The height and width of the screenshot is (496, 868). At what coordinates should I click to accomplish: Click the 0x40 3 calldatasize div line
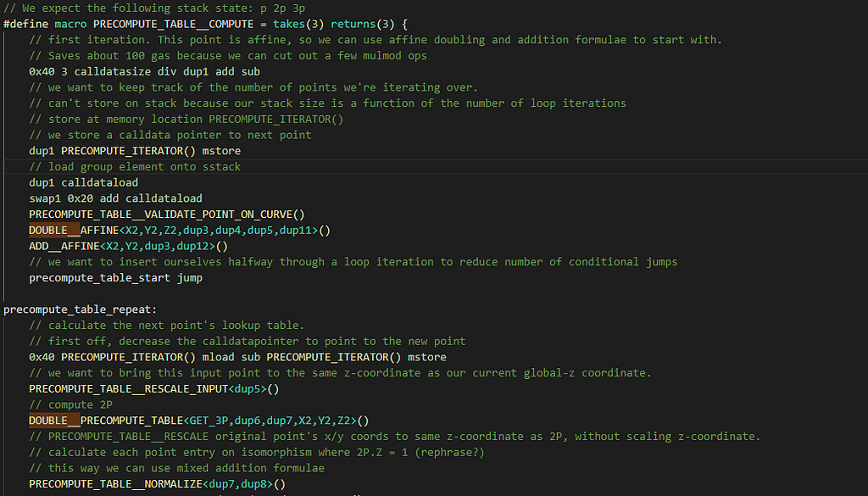tap(144, 72)
